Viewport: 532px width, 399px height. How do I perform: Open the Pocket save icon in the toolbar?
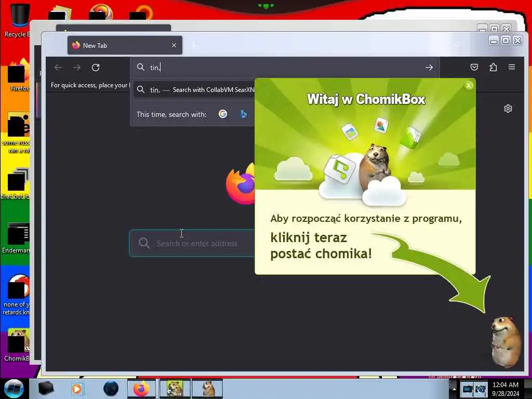point(474,67)
